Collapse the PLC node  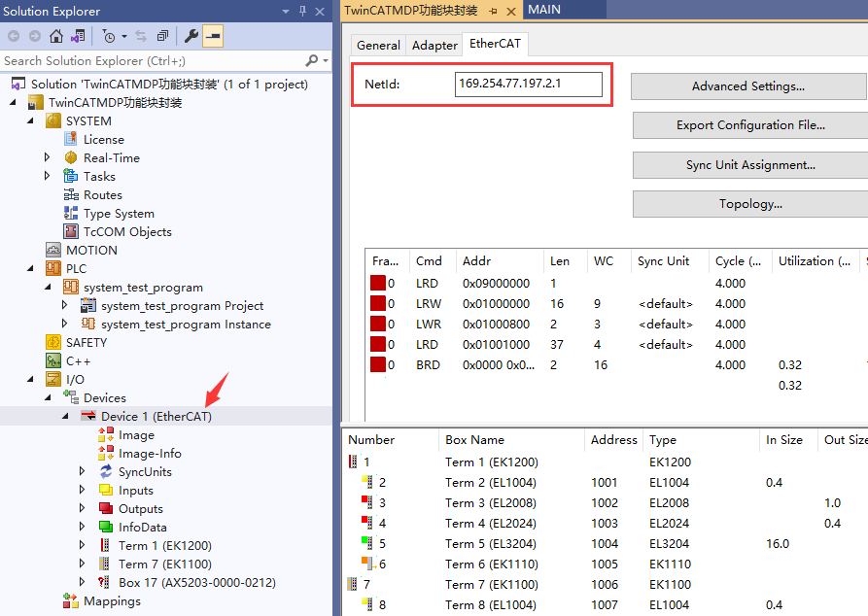(30, 268)
